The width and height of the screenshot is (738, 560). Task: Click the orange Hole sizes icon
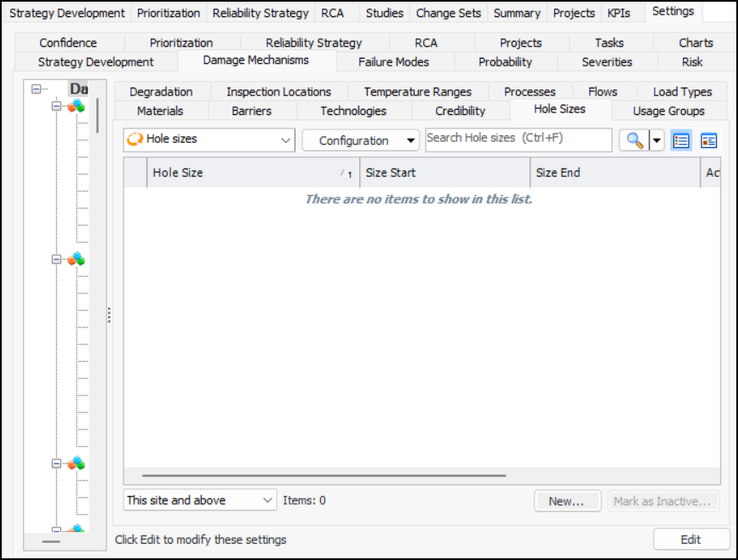pyautogui.click(x=134, y=140)
